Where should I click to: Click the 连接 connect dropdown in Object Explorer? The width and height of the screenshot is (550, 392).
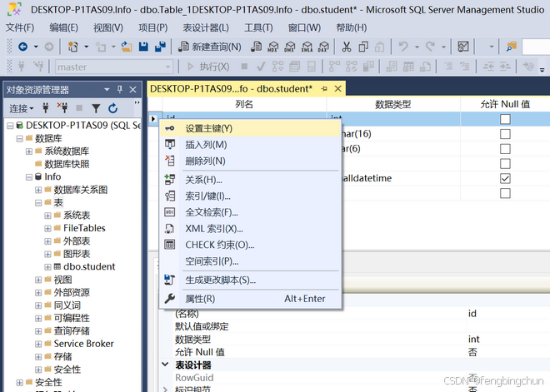coord(22,108)
